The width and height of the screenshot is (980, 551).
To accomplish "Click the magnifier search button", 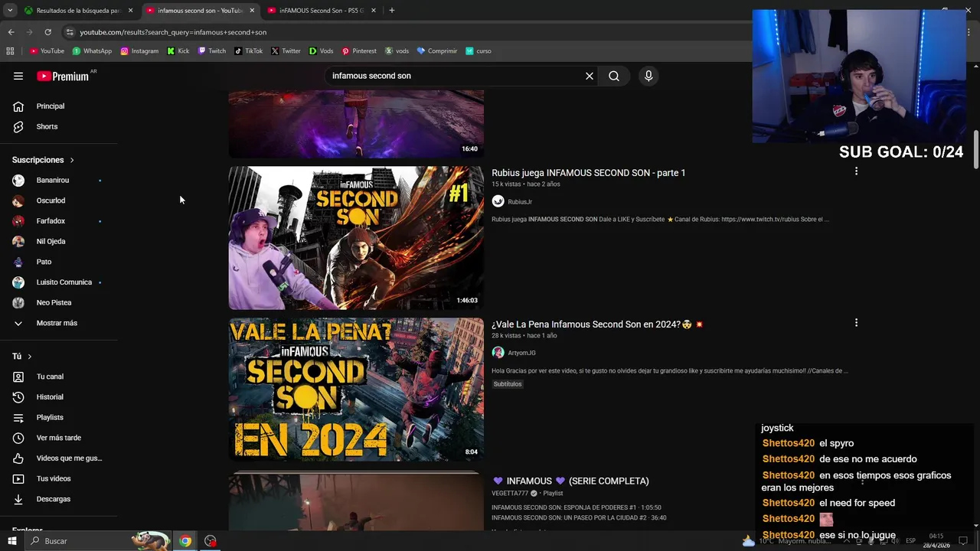I will tap(614, 76).
